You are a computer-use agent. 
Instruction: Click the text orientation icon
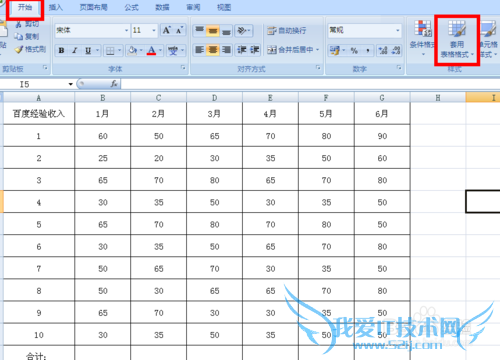(x=243, y=30)
